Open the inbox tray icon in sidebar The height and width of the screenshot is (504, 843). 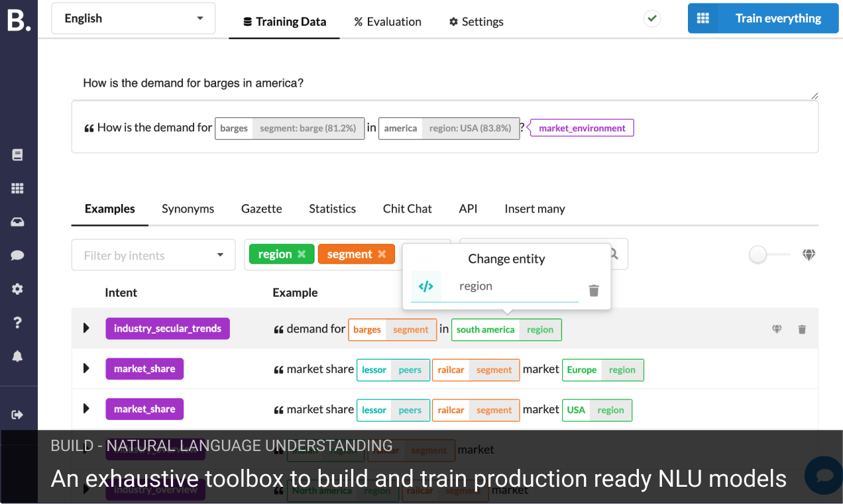pyautogui.click(x=18, y=223)
